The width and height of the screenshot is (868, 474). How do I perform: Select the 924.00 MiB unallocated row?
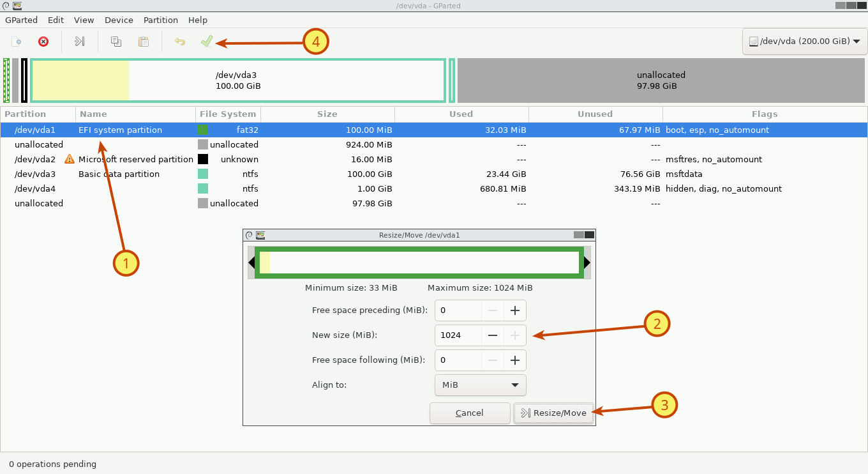point(434,144)
